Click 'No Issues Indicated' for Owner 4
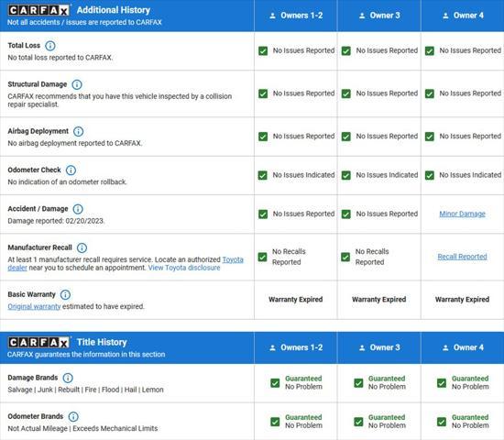Screen dimensions: 504x440 [470, 175]
